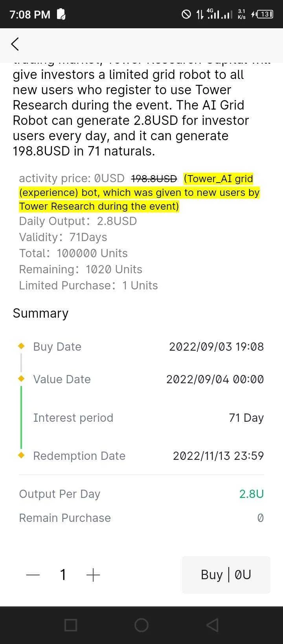The height and width of the screenshot is (644, 283).
Task: Select the highlighted Tower_AI grid bot text
Action: click(x=140, y=192)
